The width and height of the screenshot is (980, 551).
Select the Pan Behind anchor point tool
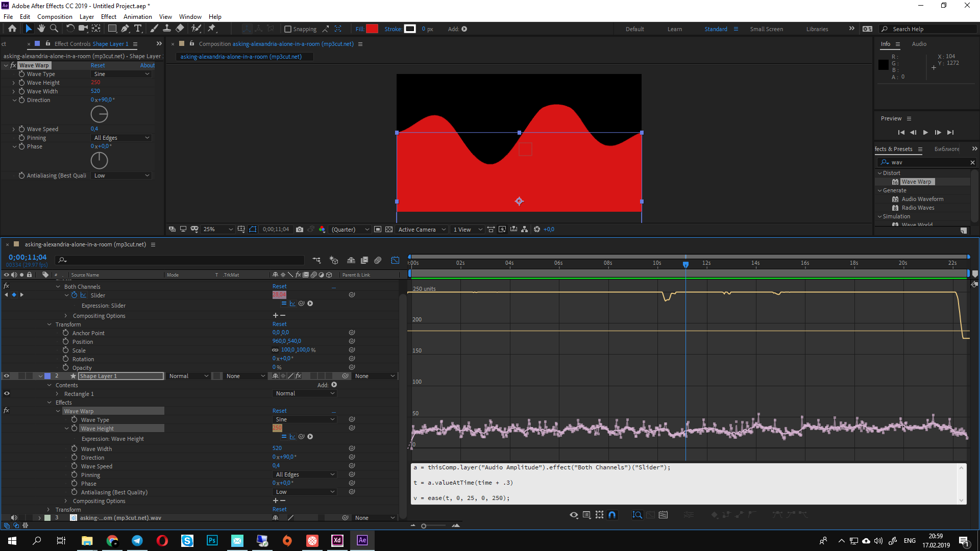[96, 29]
